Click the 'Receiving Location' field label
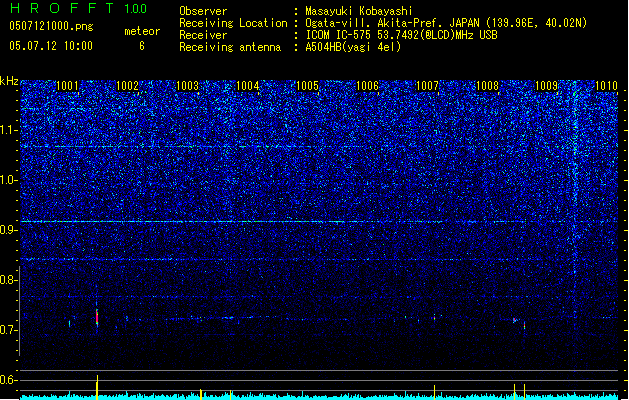This screenshot has width=629, height=400. click(233, 23)
